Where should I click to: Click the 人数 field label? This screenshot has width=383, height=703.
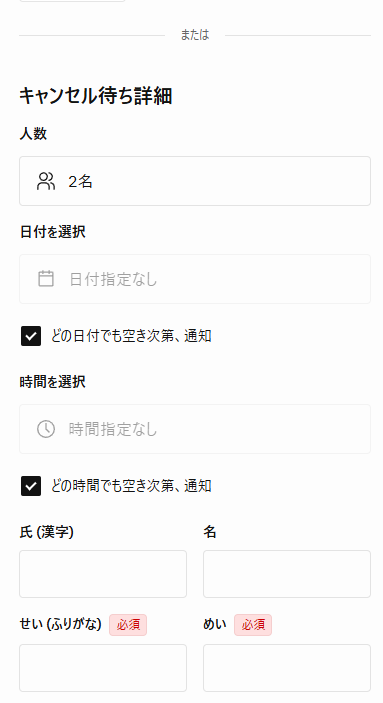(x=33, y=134)
